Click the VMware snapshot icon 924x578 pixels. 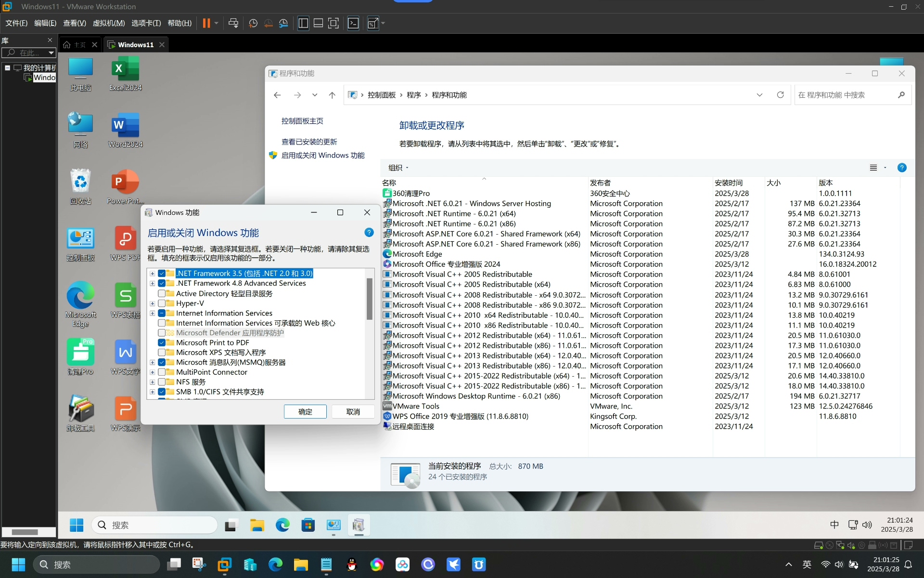pyautogui.click(x=253, y=23)
